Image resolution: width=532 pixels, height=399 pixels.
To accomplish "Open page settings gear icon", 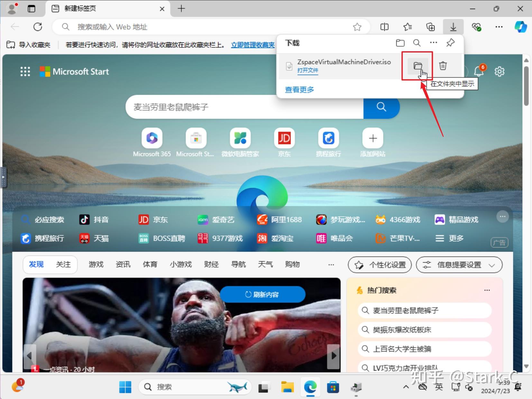I will pyautogui.click(x=500, y=71).
